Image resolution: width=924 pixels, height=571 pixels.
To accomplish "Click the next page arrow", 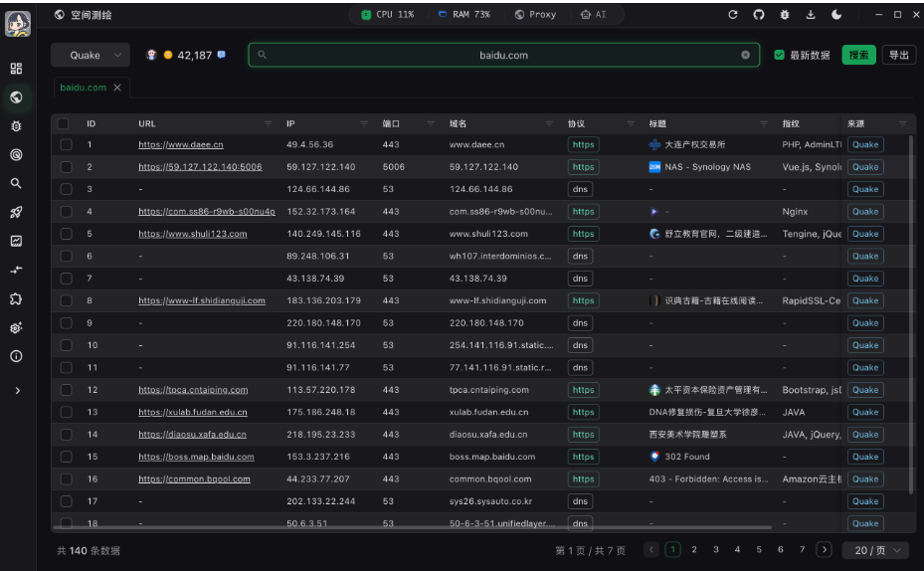I will (824, 550).
